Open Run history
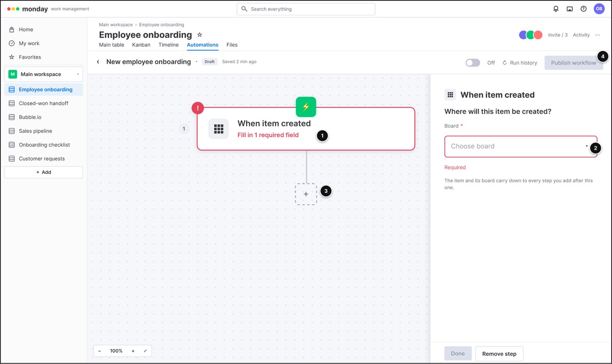Image resolution: width=612 pixels, height=364 pixels. coord(520,62)
